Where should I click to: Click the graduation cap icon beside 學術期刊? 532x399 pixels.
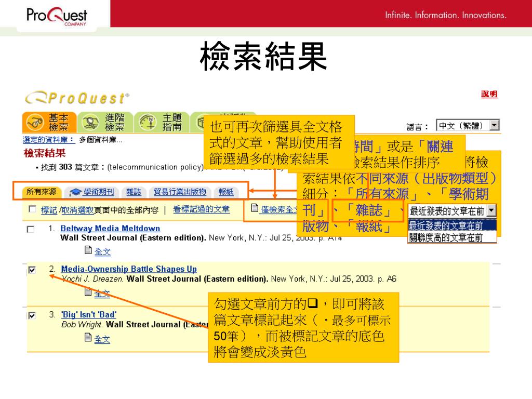[x=75, y=192]
